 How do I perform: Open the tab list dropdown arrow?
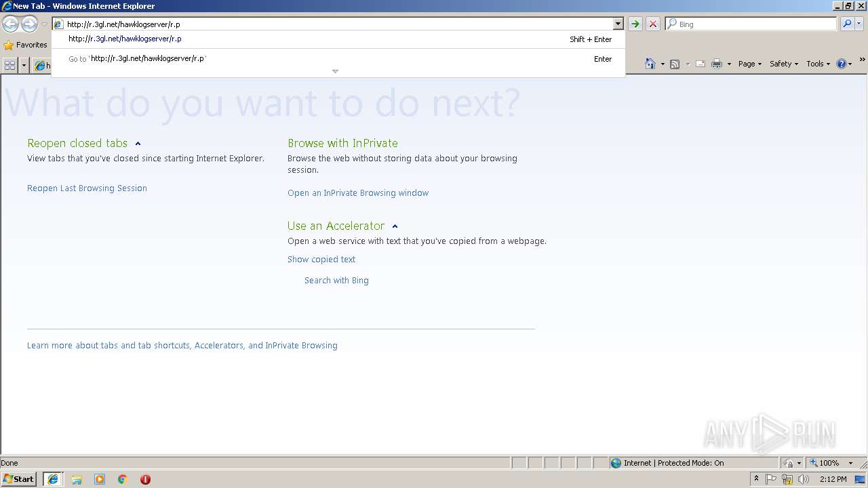pos(24,65)
